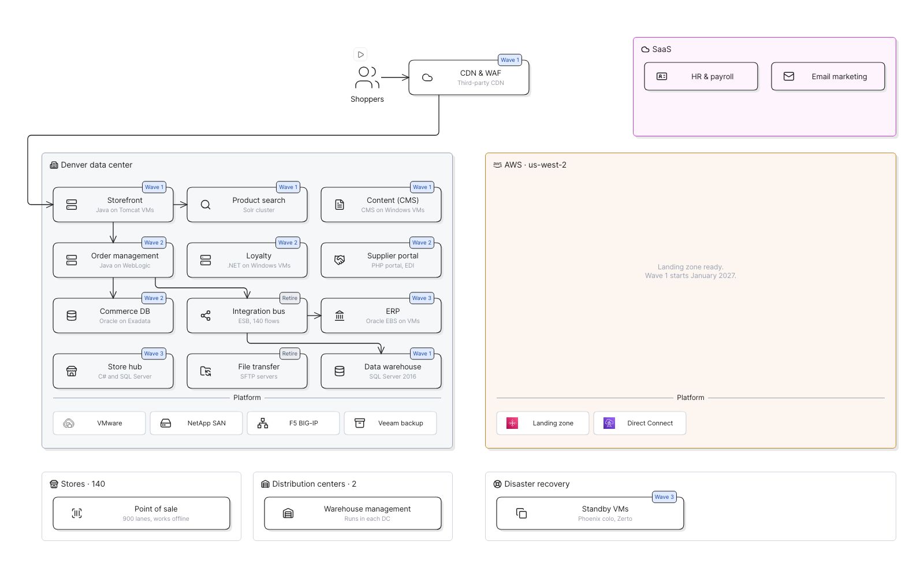Click the Wave 3 badge on Store hub
The image size is (924, 578).
click(x=154, y=354)
